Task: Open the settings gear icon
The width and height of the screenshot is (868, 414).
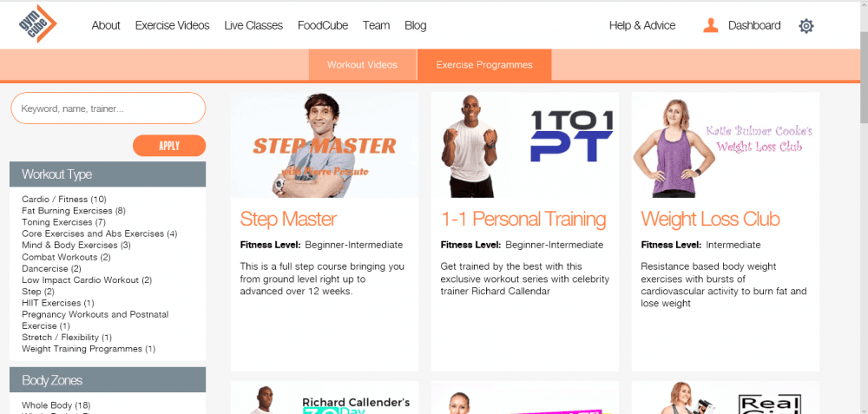Action: click(x=806, y=26)
